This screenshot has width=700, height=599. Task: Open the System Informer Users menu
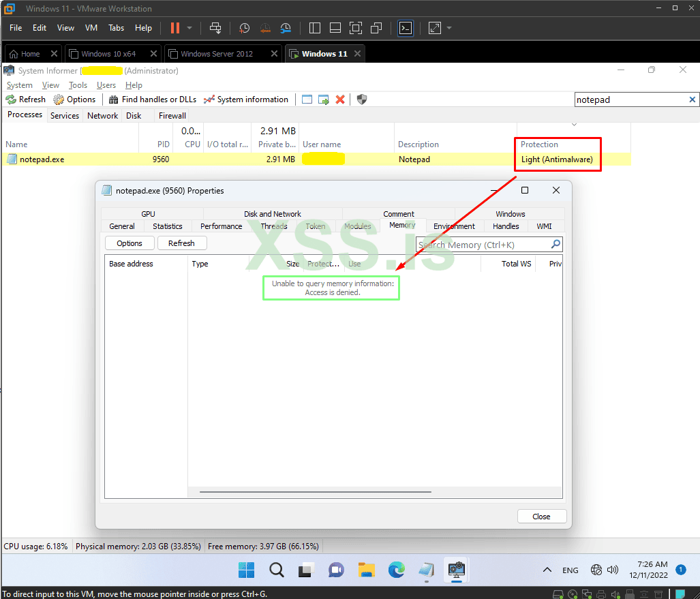pos(106,85)
